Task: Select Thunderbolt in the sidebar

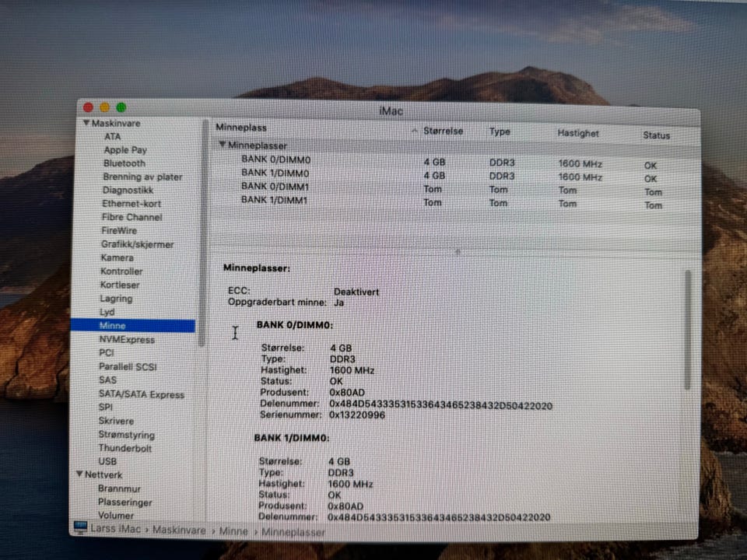Action: coord(124,448)
